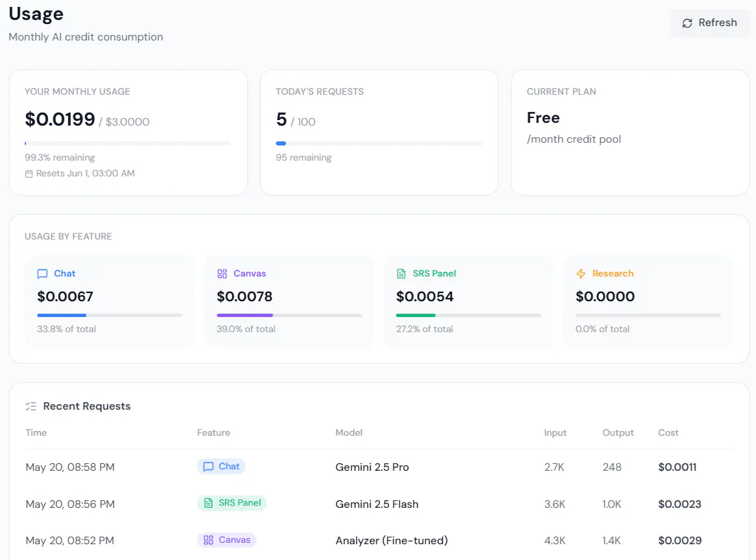Click the /month credit pool text
756x560 pixels.
[x=574, y=139]
